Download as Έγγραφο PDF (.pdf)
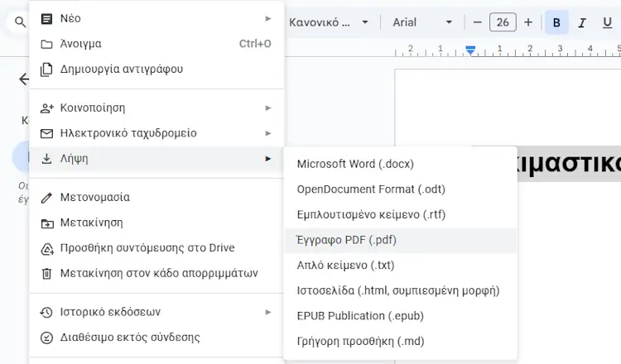The height and width of the screenshot is (364, 621). [401, 240]
